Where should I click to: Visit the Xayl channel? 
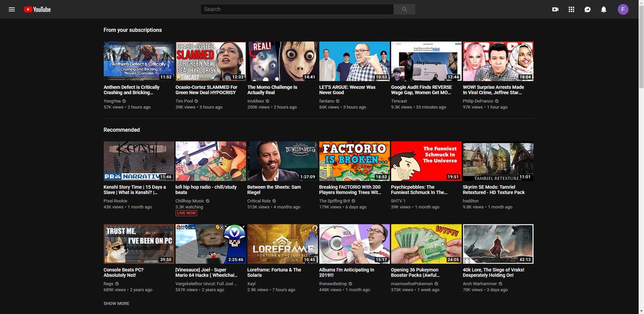click(252, 283)
